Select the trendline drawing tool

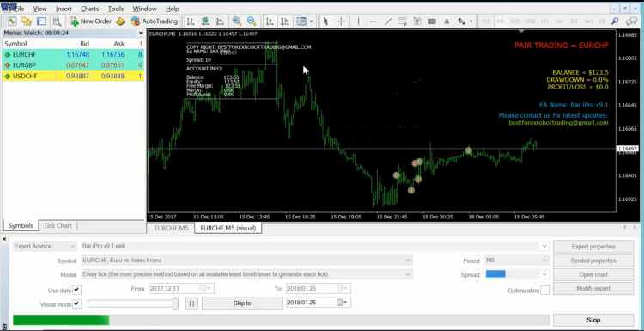click(388, 21)
